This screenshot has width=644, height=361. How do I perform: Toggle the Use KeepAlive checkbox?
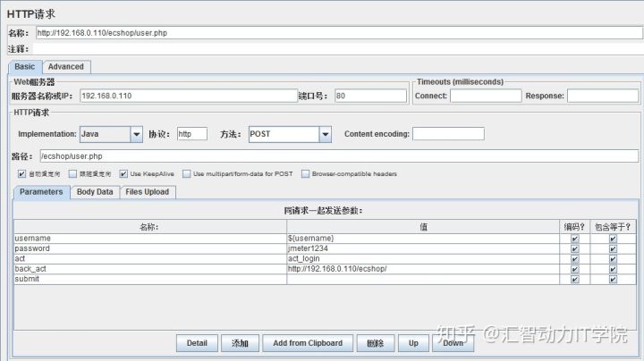[x=123, y=173]
